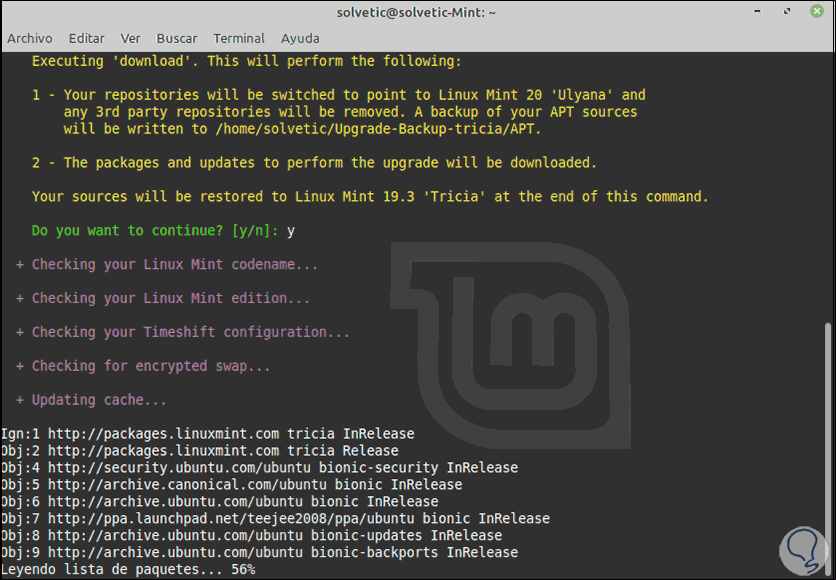Click step 2 'packages and updates' line
This screenshot has height=580, width=836.
[x=314, y=163]
